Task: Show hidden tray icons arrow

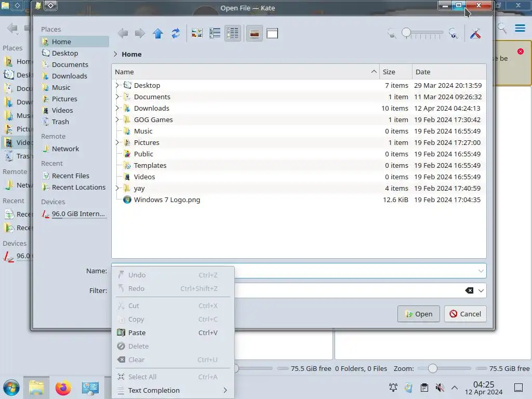Action: pos(455,388)
